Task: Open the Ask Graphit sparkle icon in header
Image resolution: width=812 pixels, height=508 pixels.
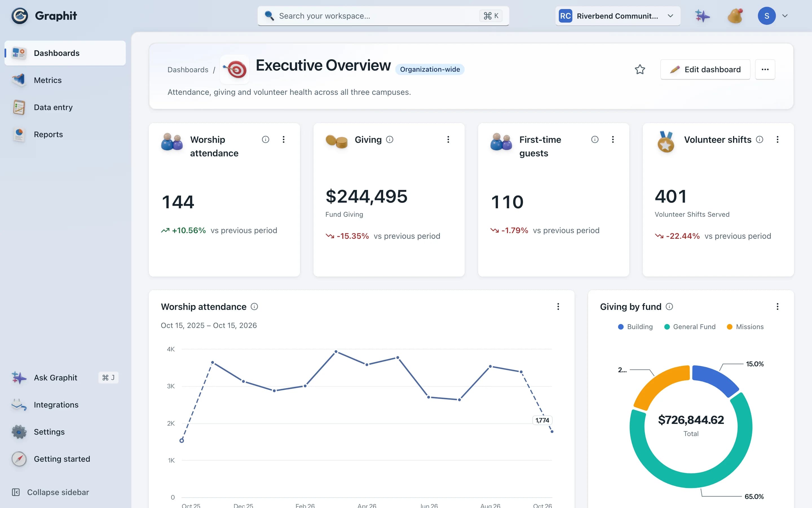Action: 702,16
